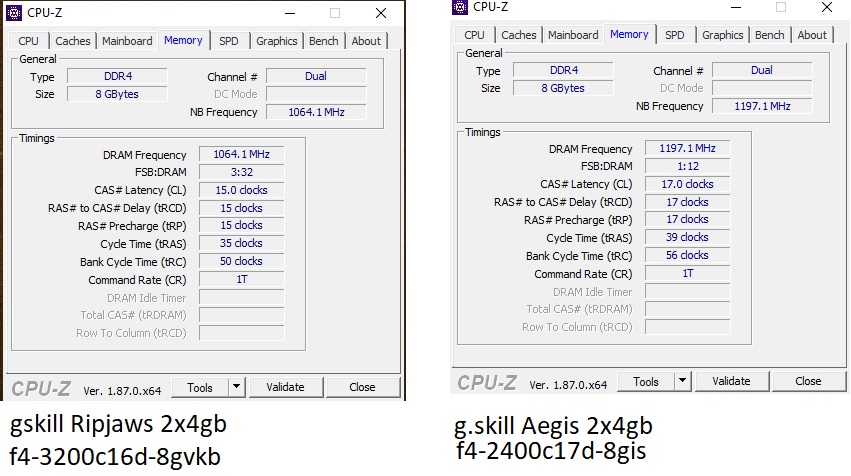Click Close button in right window

tap(808, 381)
